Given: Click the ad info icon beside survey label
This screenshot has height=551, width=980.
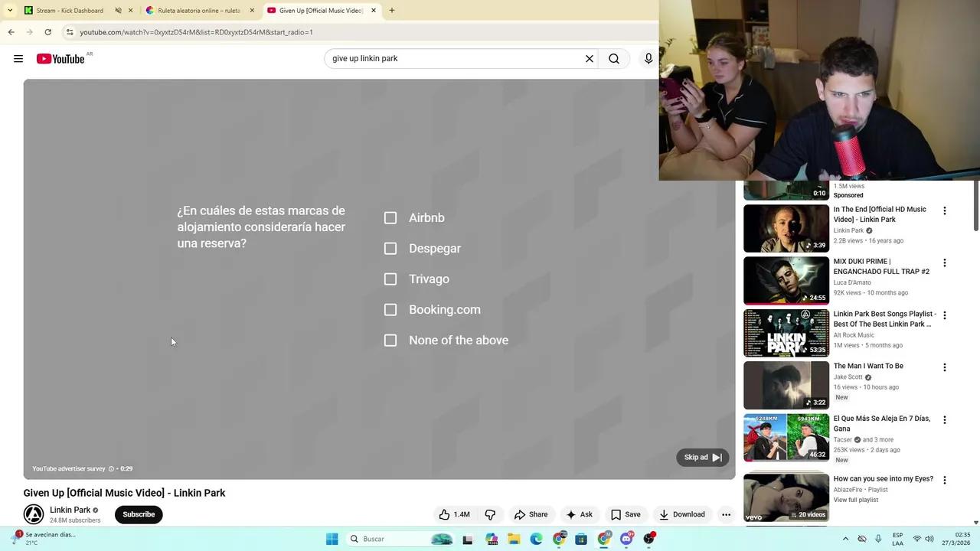Looking at the screenshot, I should 111,468.
